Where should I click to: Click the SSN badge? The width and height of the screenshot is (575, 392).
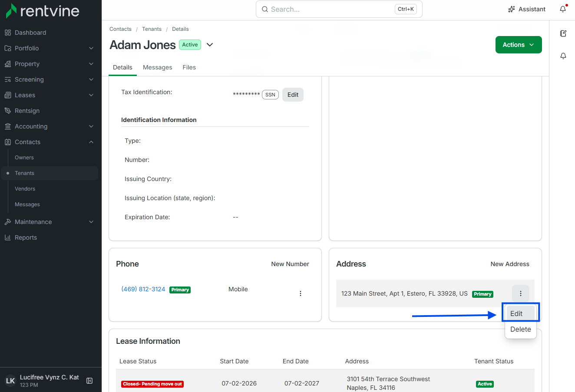[x=270, y=95]
